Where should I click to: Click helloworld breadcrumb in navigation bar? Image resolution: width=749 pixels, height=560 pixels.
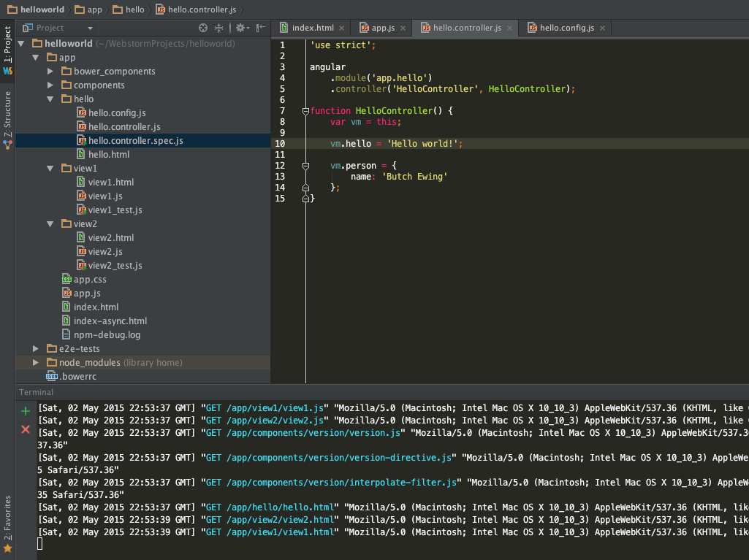[36, 9]
